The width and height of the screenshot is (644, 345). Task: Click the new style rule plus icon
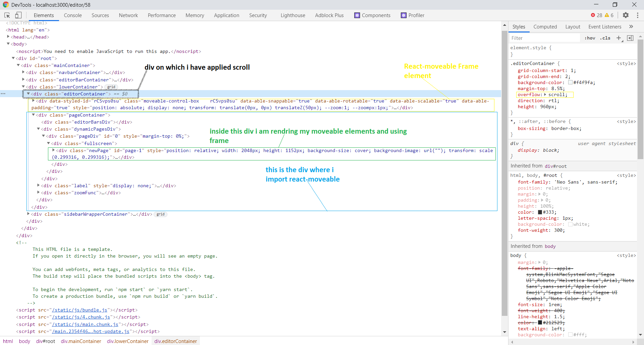coord(619,38)
